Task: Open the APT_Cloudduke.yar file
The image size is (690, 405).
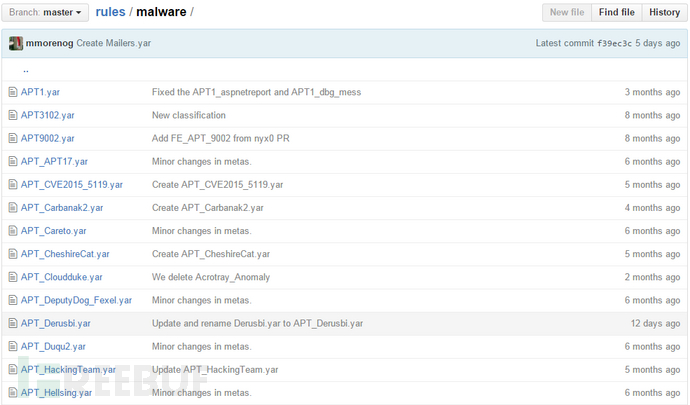Action: (62, 277)
